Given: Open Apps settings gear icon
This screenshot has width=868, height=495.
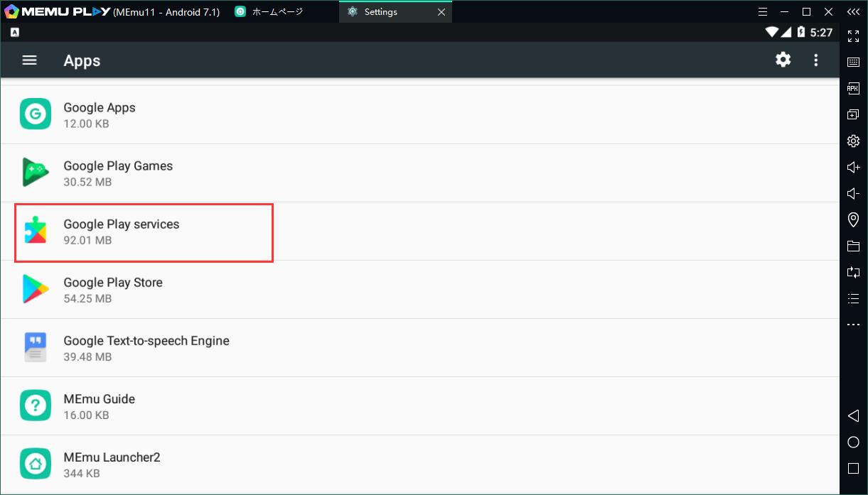Looking at the screenshot, I should 783,60.
